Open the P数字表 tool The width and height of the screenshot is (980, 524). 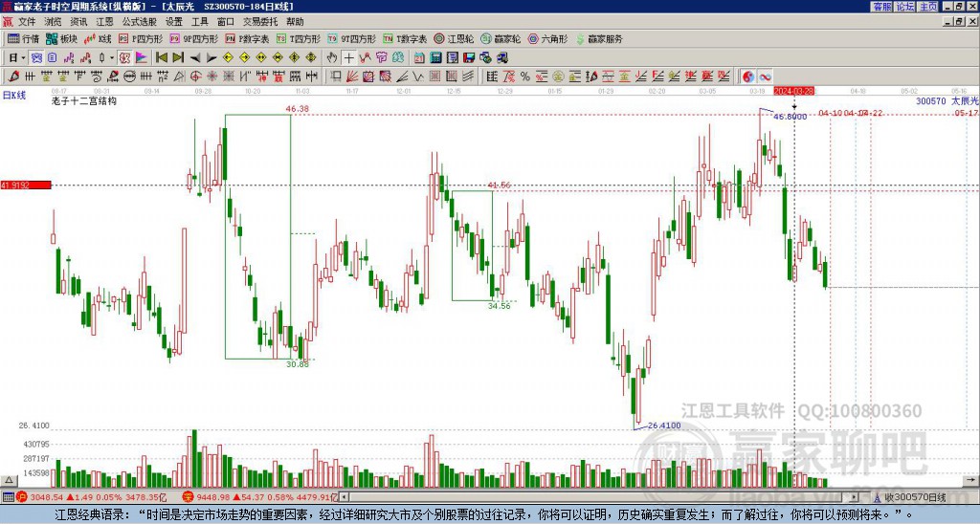[x=247, y=38]
